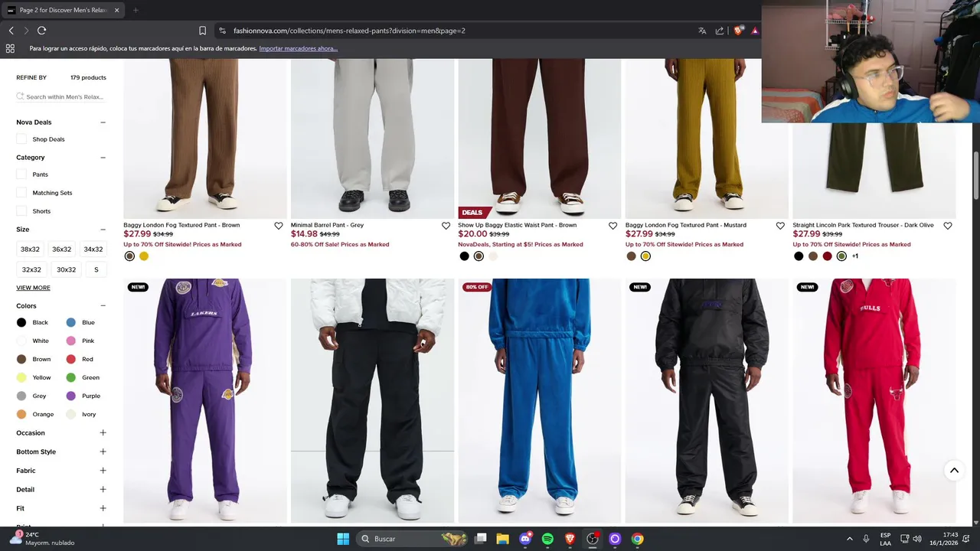
Task: Bookmark this page icon in address bar
Action: pos(202,31)
